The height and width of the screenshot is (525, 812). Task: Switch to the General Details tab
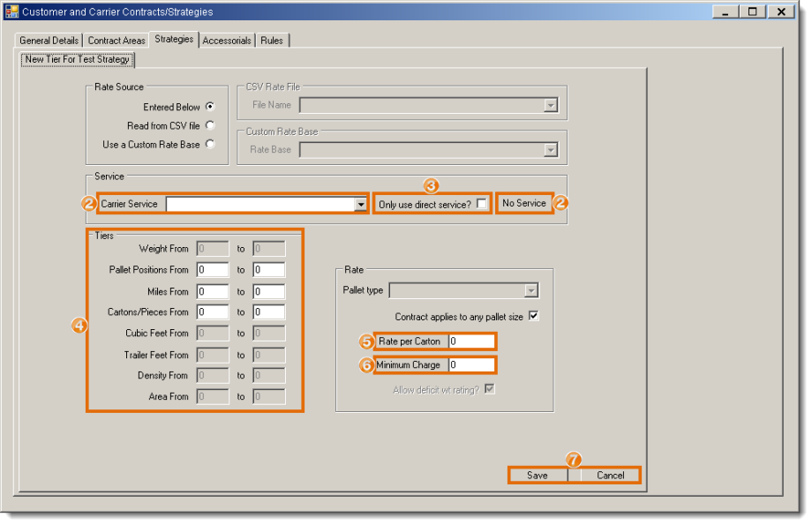(49, 41)
